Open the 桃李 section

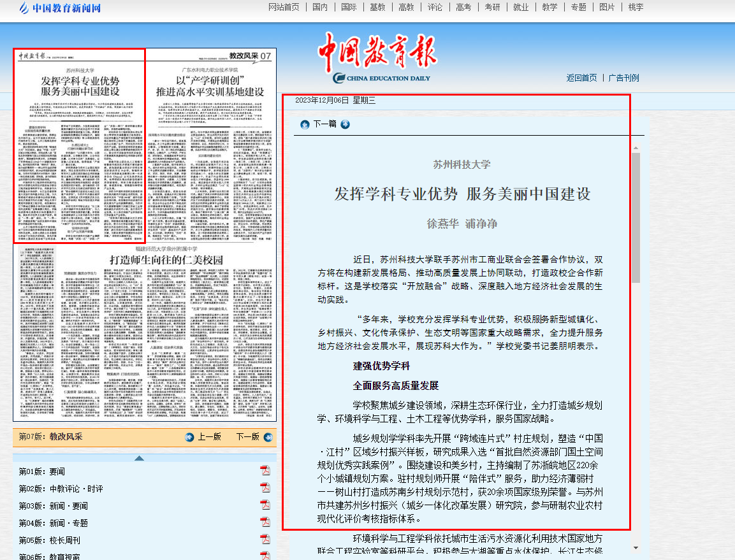pyautogui.click(x=636, y=7)
